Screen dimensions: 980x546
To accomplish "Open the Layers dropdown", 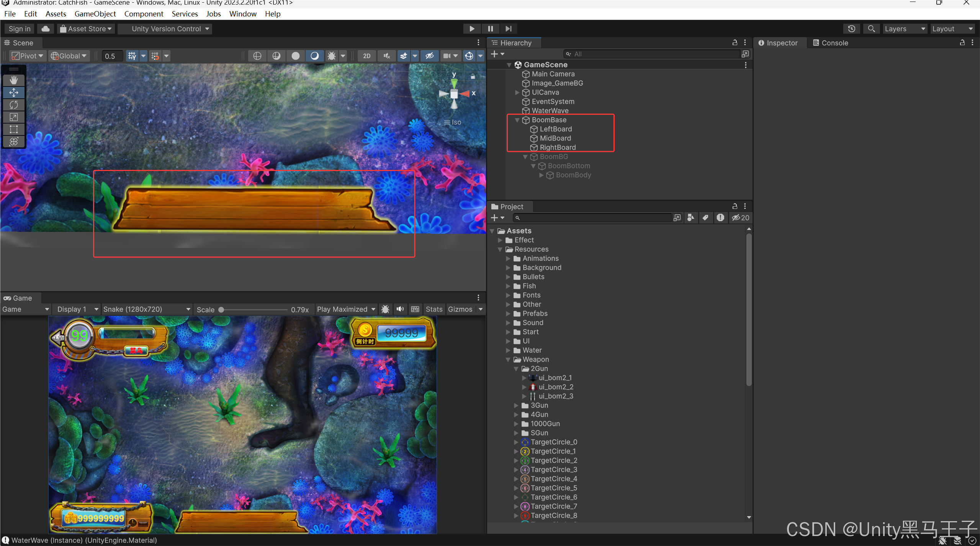I will click(904, 29).
